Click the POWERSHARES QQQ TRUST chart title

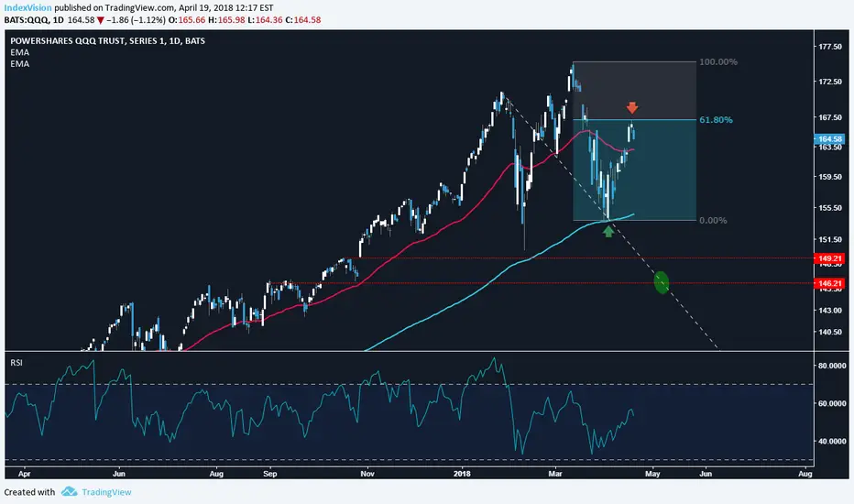(x=108, y=41)
